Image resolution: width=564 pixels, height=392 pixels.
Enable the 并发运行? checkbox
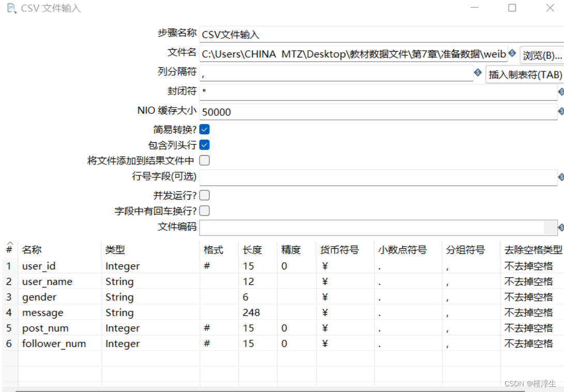[204, 195]
